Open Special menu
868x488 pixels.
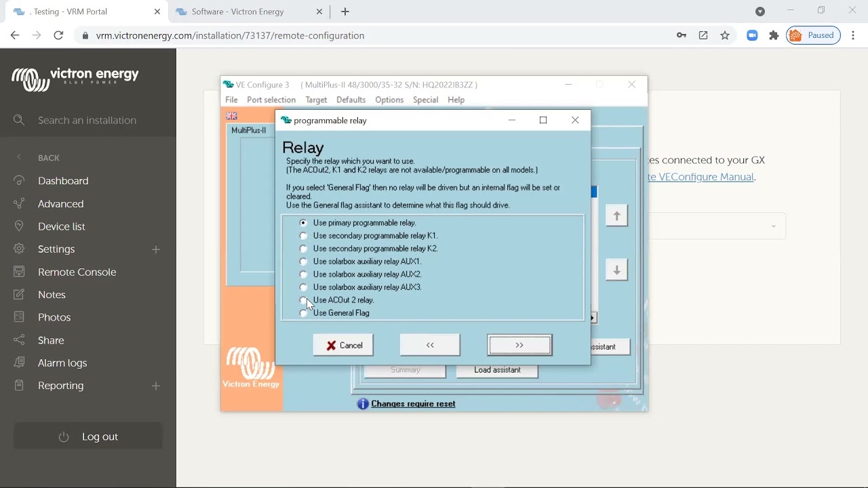click(425, 100)
